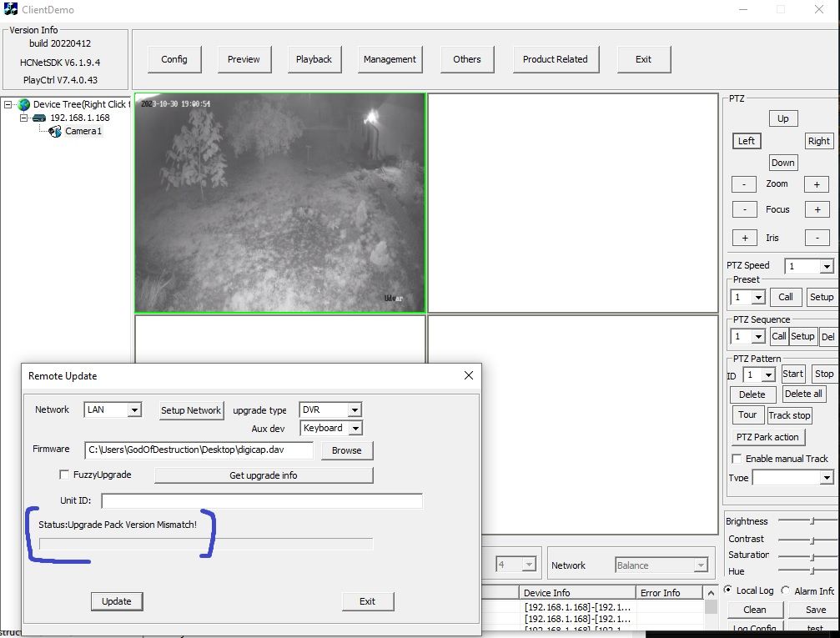Collapse the 192.168.1.168 device node
The height and width of the screenshot is (638, 840).
click(23, 118)
